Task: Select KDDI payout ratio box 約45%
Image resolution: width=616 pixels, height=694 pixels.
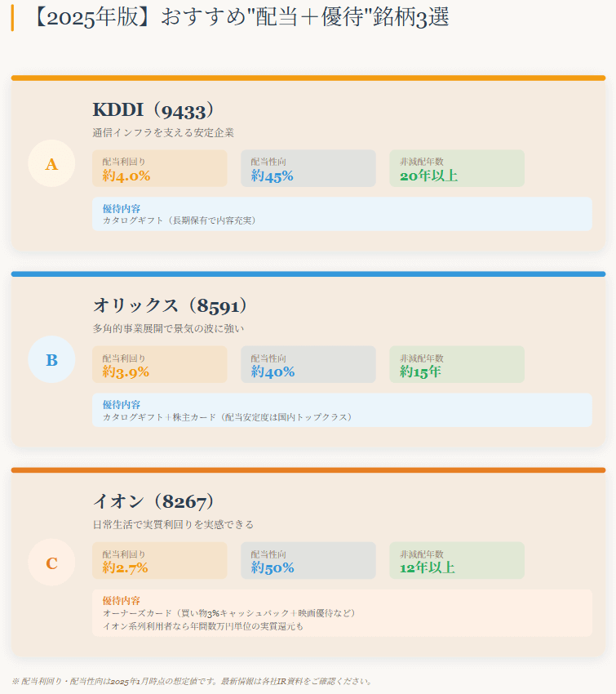Action: (308, 168)
